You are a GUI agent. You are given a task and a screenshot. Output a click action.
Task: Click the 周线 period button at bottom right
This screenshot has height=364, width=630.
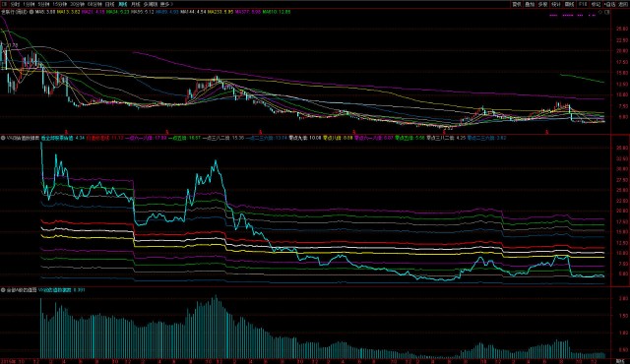[x=619, y=361]
